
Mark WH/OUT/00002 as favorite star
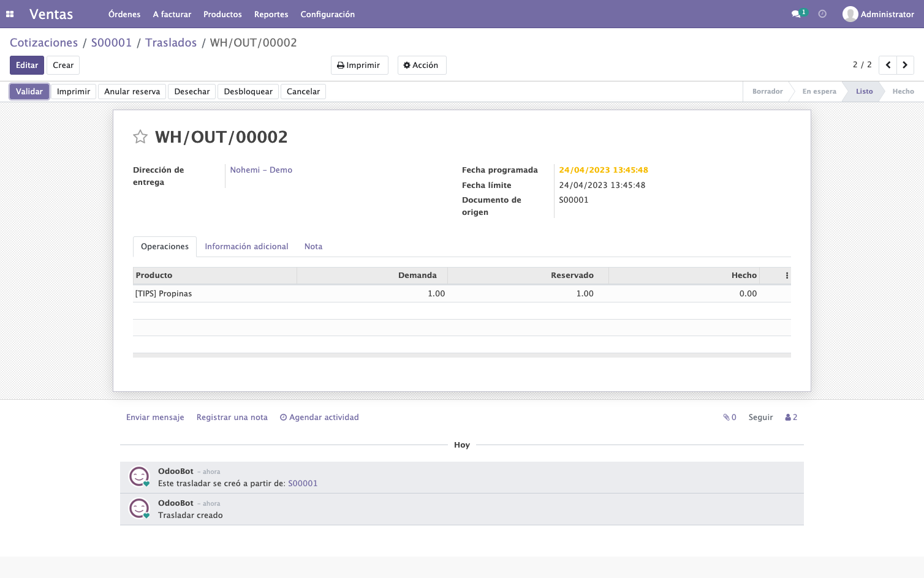140,137
